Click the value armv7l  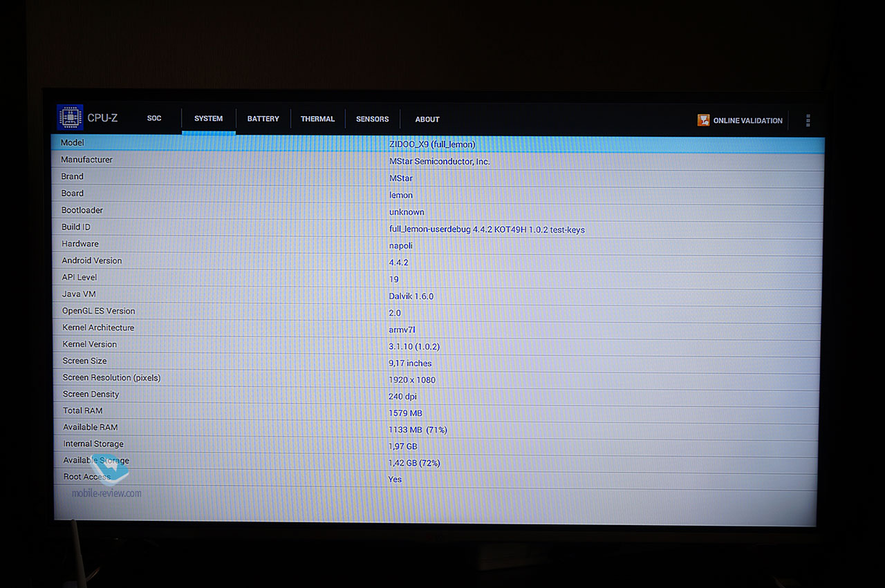click(402, 330)
